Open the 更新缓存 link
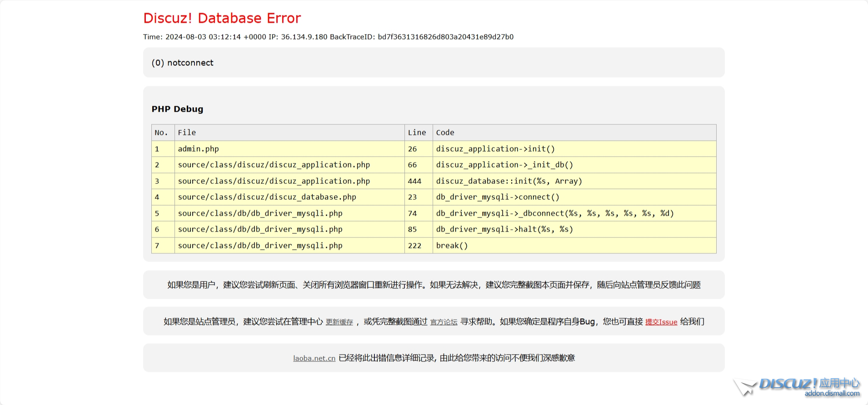The height and width of the screenshot is (405, 868). pos(339,322)
